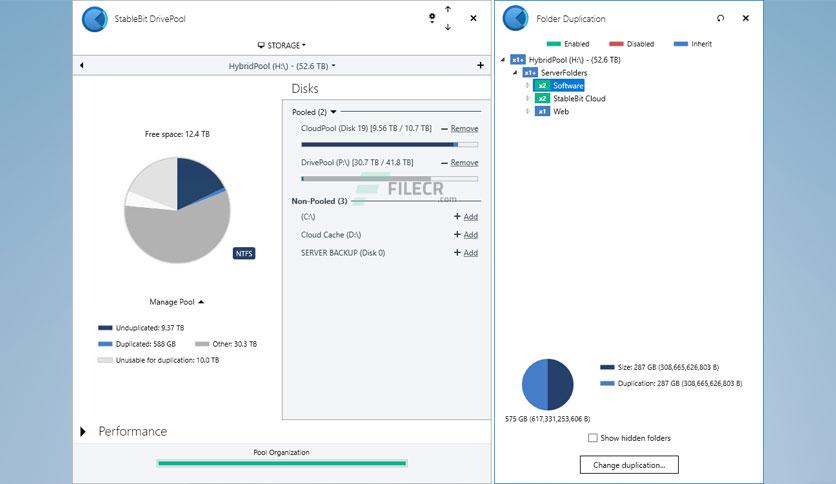Click the folder duplication pie chart
Image resolution: width=836 pixels, height=484 pixels.
(548, 384)
